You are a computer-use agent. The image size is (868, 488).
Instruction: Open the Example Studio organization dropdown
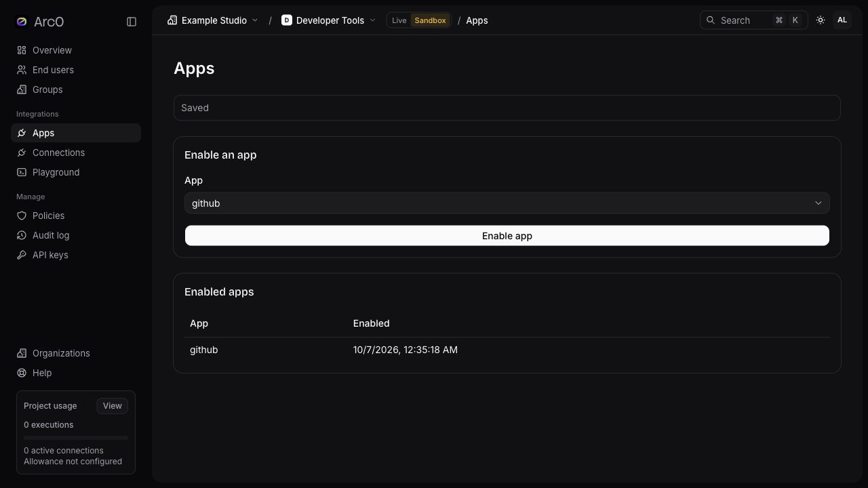(x=213, y=20)
